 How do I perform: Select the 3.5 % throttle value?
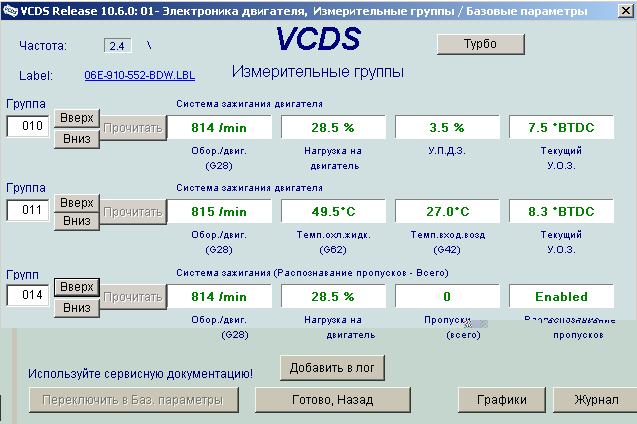[x=447, y=128]
